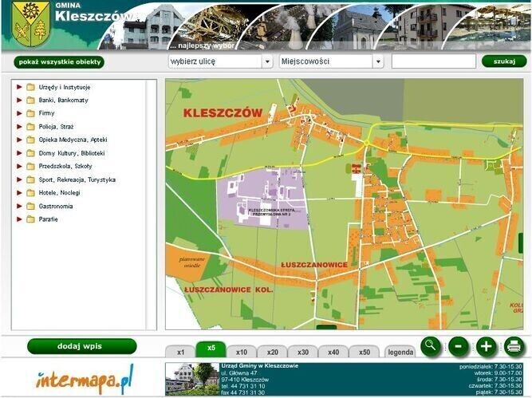
Task: Select the x5 zoom tab
Action: click(x=211, y=349)
